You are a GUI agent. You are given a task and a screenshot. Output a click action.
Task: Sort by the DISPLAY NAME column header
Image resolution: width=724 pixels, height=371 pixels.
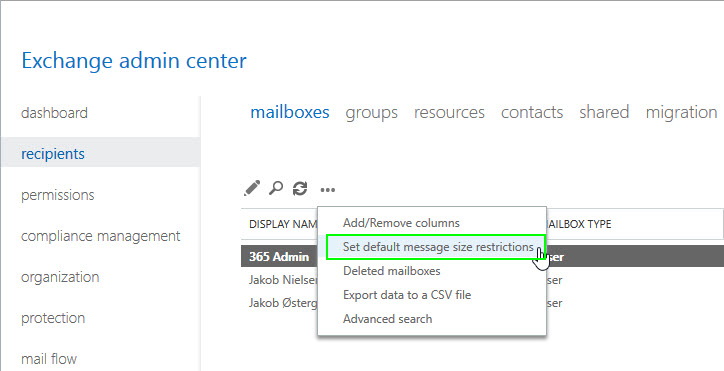click(x=283, y=225)
